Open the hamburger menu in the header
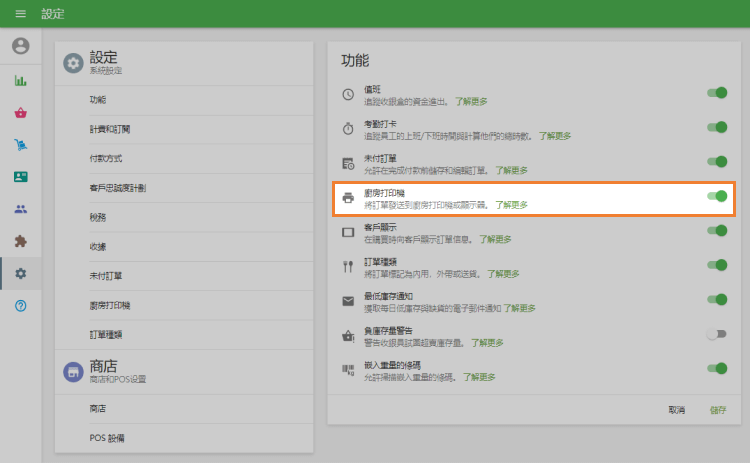750x463 pixels. pyautogui.click(x=20, y=14)
